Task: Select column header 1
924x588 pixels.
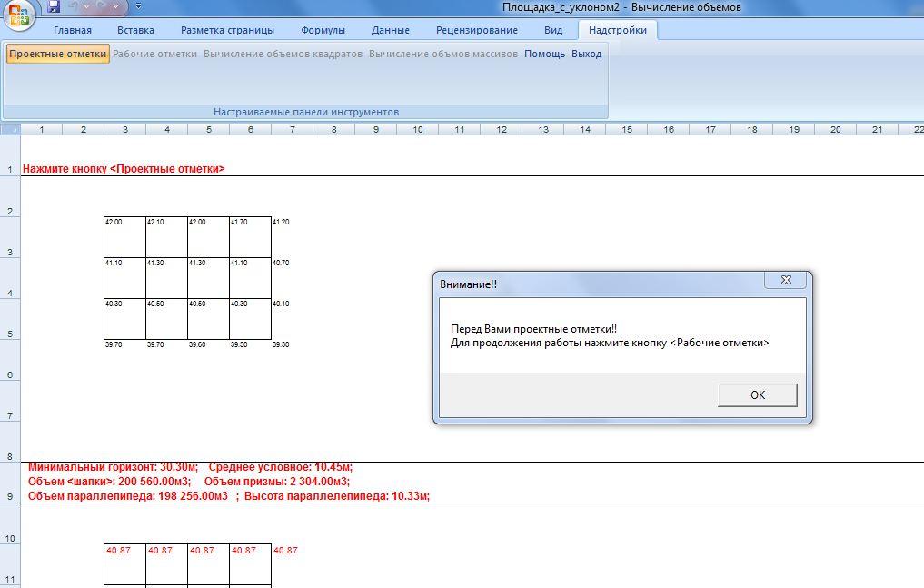Action: pyautogui.click(x=41, y=129)
